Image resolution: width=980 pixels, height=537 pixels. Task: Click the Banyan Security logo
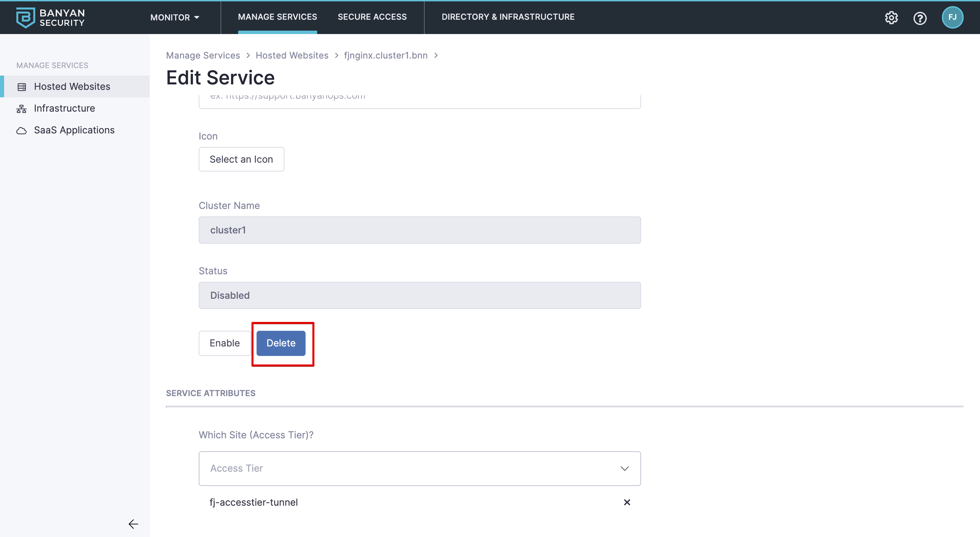click(50, 17)
